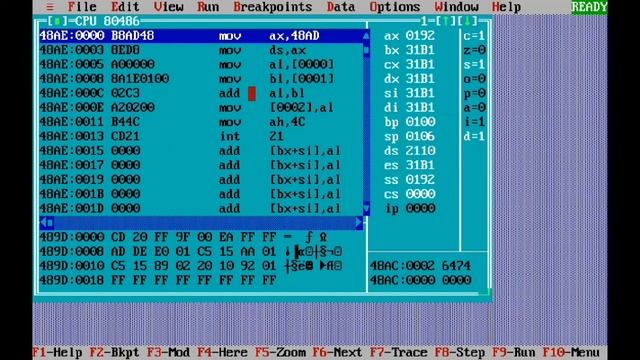Select stack entry 48AC:0002 6474
640x360 pixels.
click(420, 266)
